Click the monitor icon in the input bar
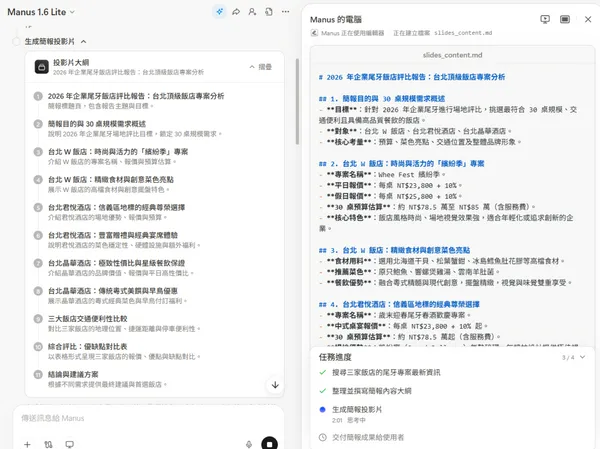Image resolution: width=600 pixels, height=449 pixels. tap(69, 444)
